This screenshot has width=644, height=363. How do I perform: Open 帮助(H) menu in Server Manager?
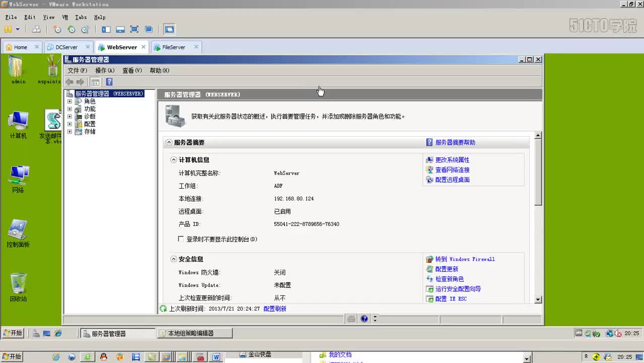click(x=159, y=71)
